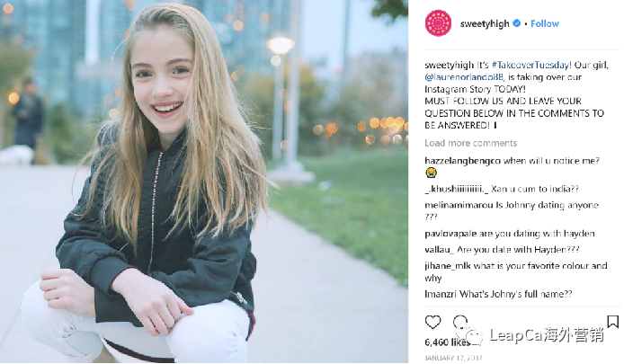Click the January 17, 2017 timestamp
Viewport: 624px width, 364px height.
click(454, 358)
